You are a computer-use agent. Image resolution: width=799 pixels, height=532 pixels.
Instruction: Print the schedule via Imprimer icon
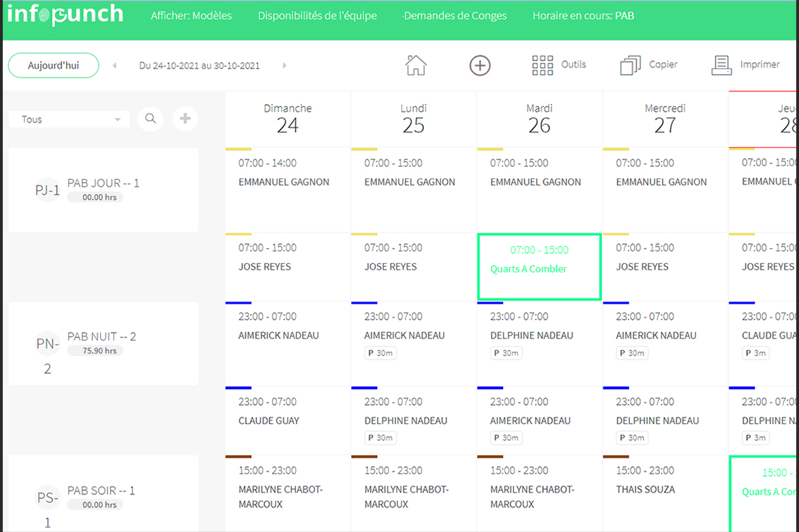[746, 65]
